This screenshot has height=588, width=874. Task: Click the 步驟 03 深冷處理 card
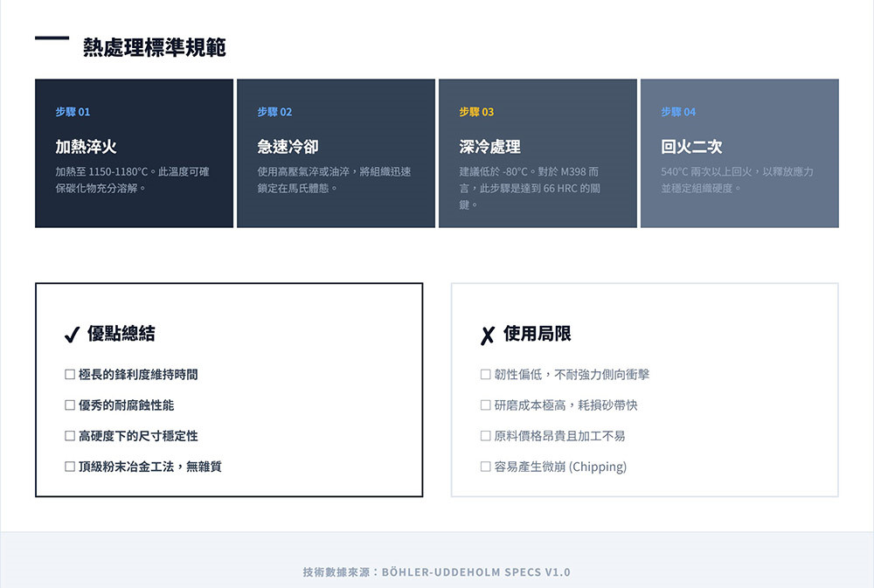[538, 154]
